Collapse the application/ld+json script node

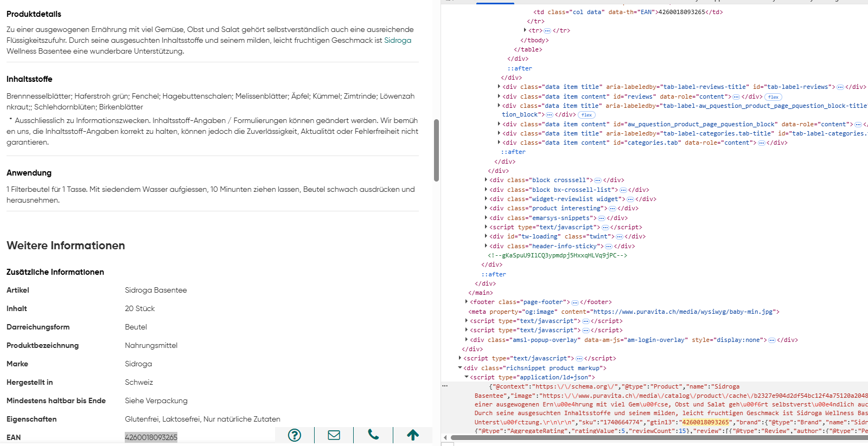click(x=467, y=377)
